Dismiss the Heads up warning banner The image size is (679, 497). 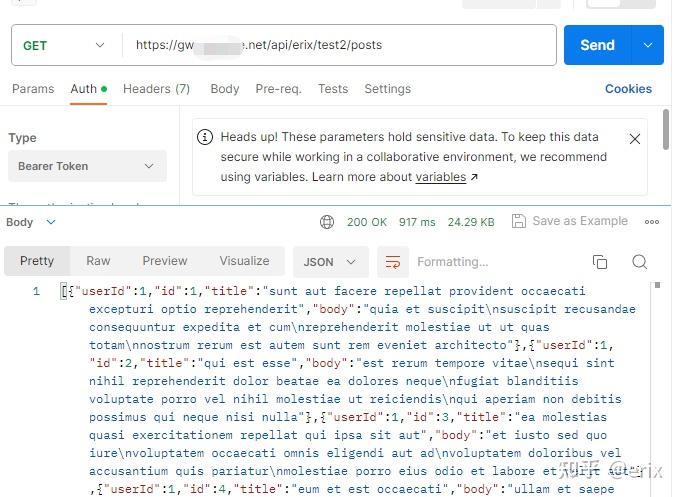[x=634, y=139]
